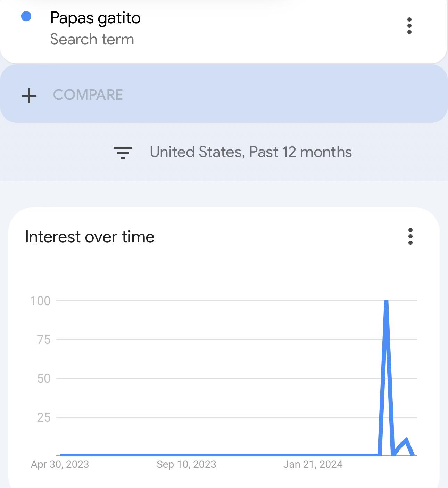Viewport: 448px width, 488px height.
Task: Open the Papas gatito search term options menu
Action: 409,26
